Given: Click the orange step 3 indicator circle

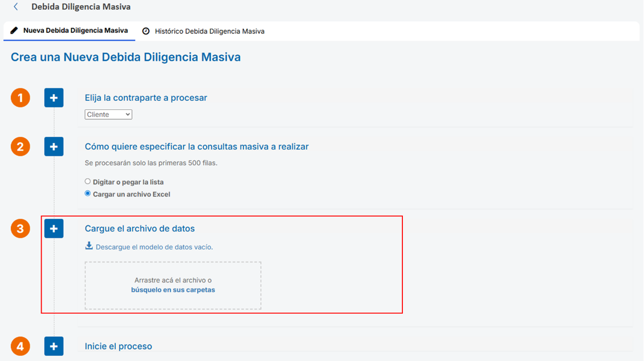Looking at the screenshot, I should coord(20,228).
